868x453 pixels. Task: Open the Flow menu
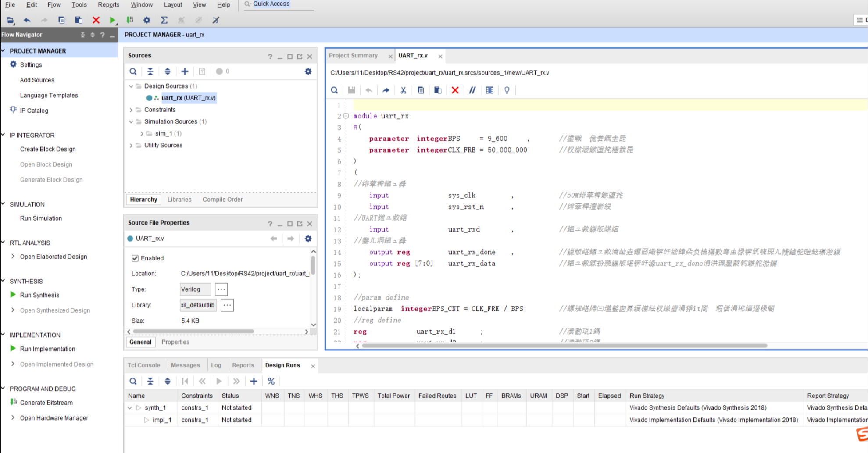(54, 5)
